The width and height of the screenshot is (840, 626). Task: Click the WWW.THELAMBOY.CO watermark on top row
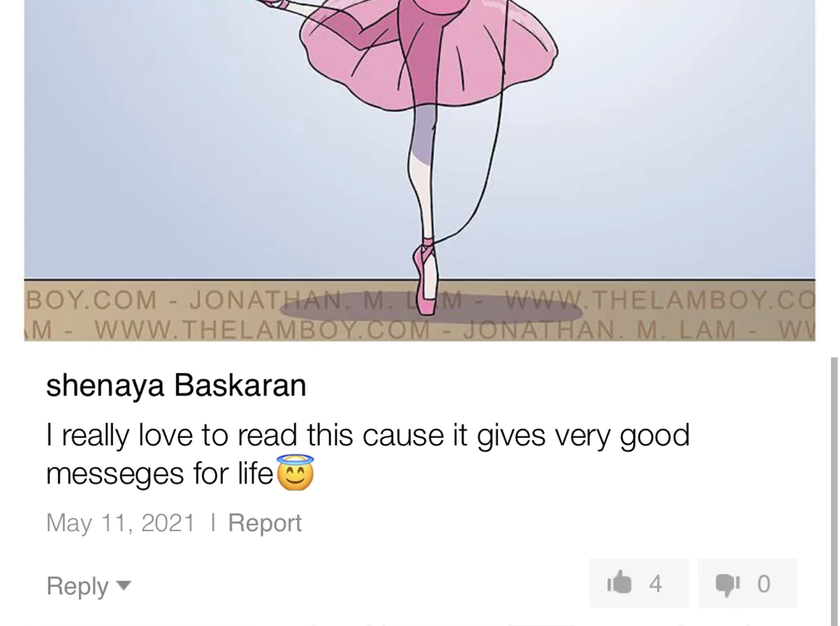click(661, 298)
